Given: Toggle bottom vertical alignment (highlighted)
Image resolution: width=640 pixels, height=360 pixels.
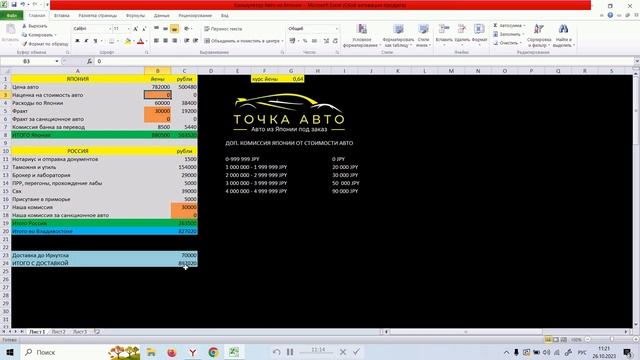Looking at the screenshot, I should [x=174, y=29].
